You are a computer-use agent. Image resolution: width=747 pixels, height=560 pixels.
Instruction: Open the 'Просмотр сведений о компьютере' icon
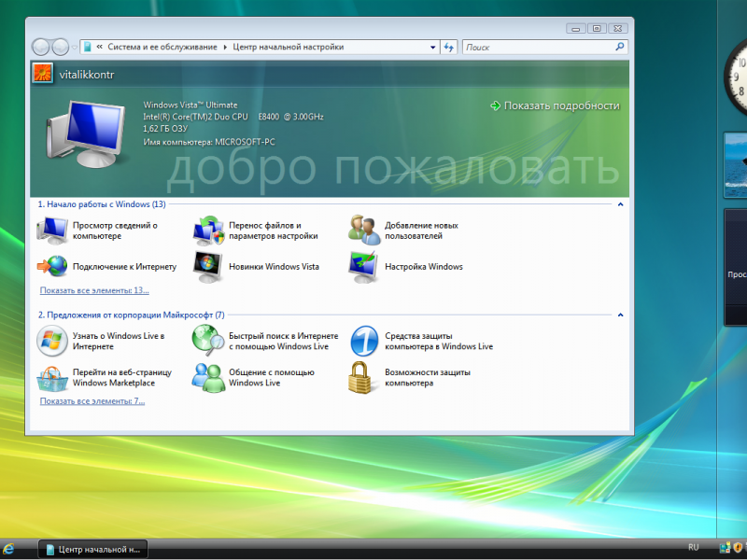click(x=52, y=231)
